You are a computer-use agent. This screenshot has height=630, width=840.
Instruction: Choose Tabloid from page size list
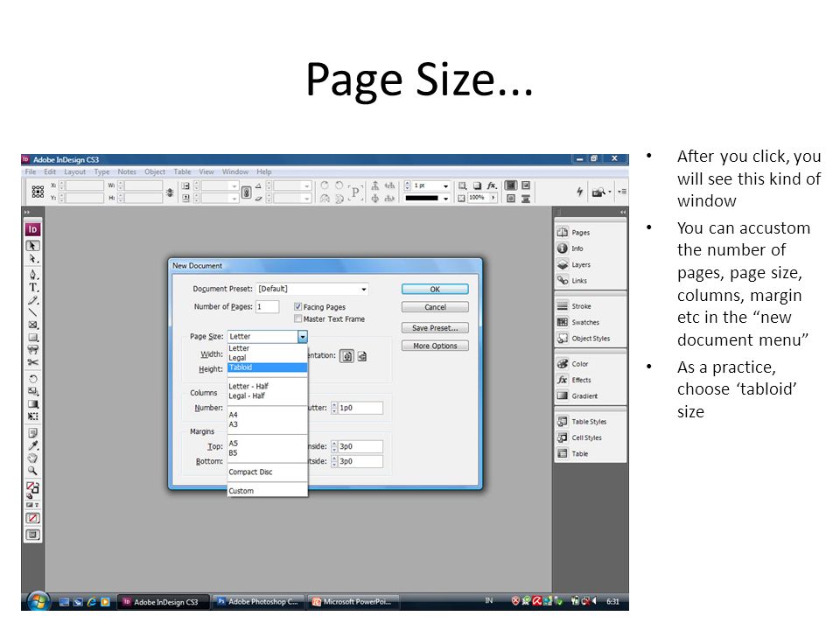point(268,367)
